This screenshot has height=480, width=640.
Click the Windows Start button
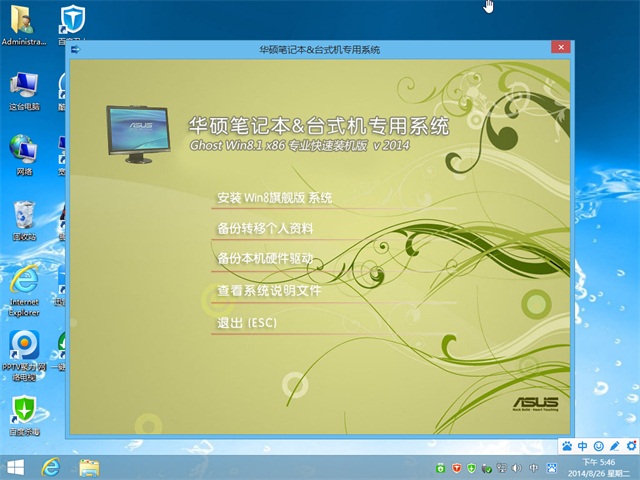point(16,467)
